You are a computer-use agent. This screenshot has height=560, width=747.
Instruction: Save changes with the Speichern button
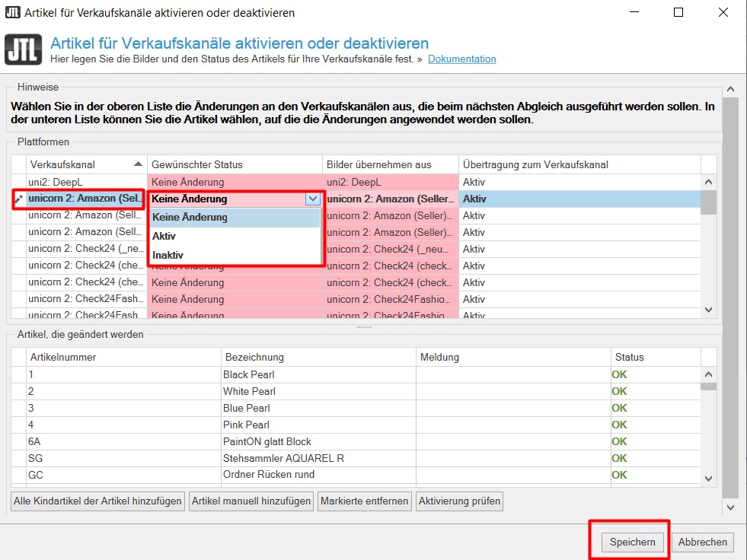pyautogui.click(x=632, y=542)
